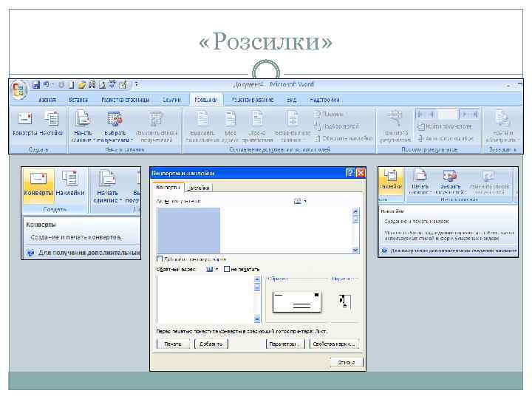The image size is (532, 399).
Task: Click Выделить поля слияния icon
Action: click(x=202, y=127)
